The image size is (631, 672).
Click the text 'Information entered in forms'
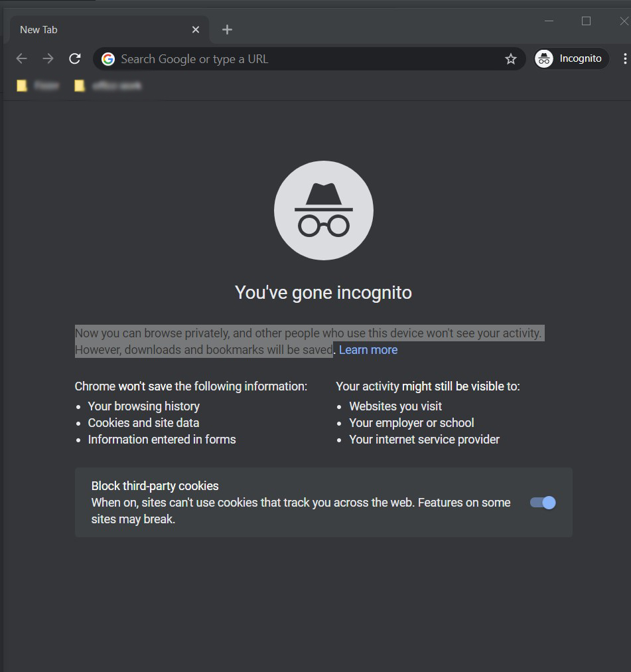pos(161,440)
